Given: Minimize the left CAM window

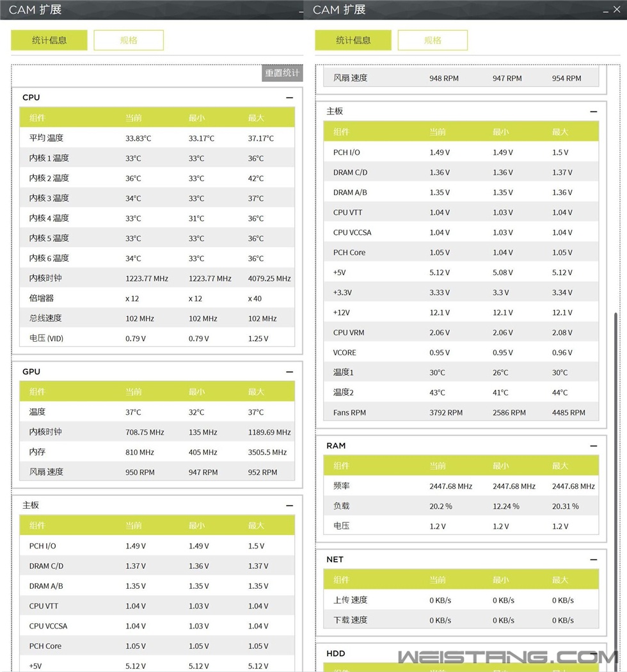Looking at the screenshot, I should pos(301,11).
